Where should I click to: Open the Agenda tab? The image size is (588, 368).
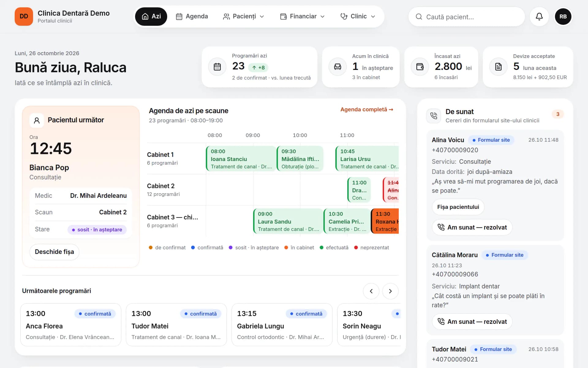(x=192, y=16)
